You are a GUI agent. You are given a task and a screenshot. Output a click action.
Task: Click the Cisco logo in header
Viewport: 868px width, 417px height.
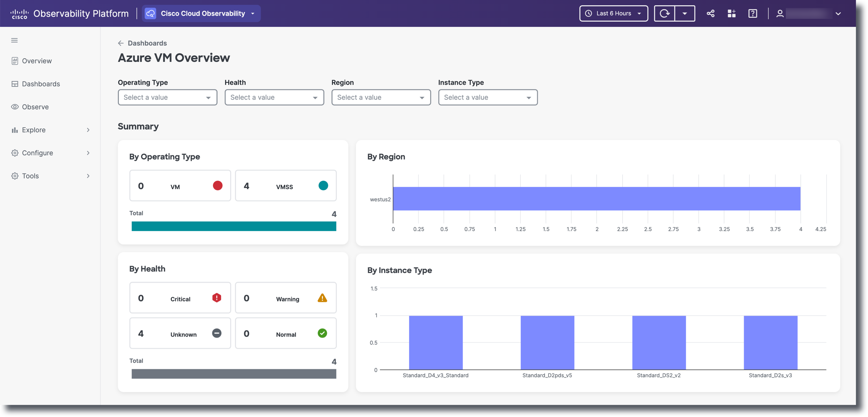pos(19,14)
